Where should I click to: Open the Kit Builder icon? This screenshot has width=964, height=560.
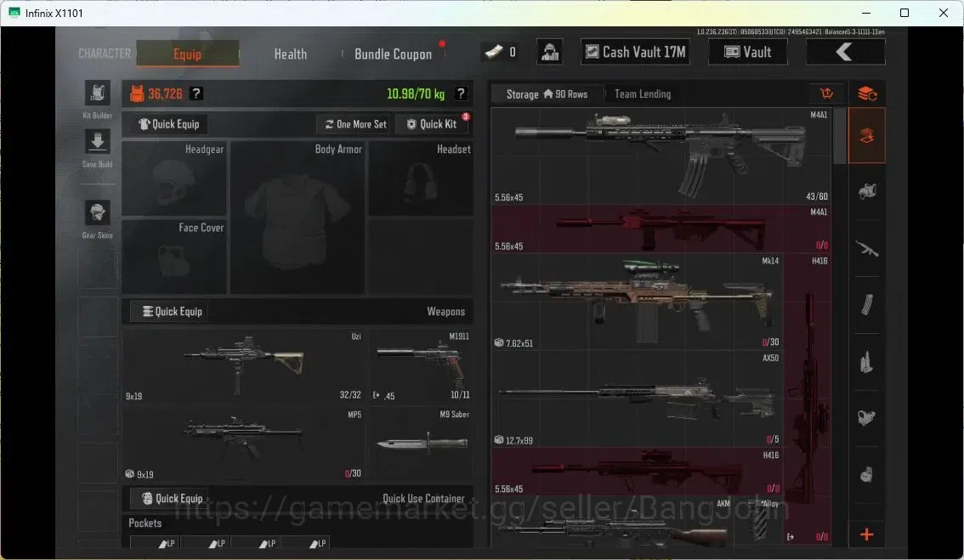pos(97,93)
